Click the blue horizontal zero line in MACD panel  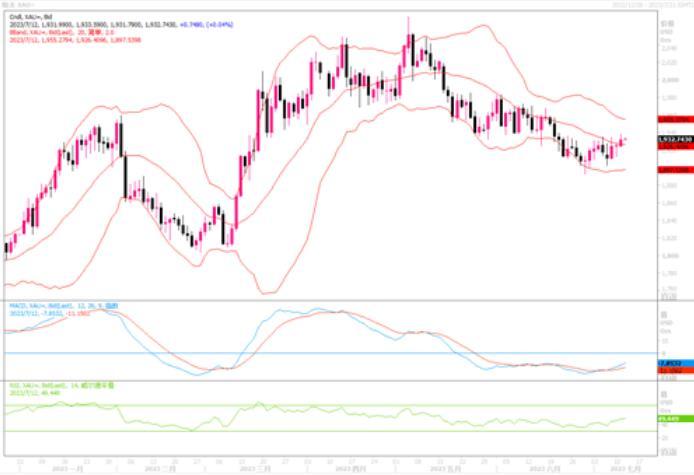(300, 353)
